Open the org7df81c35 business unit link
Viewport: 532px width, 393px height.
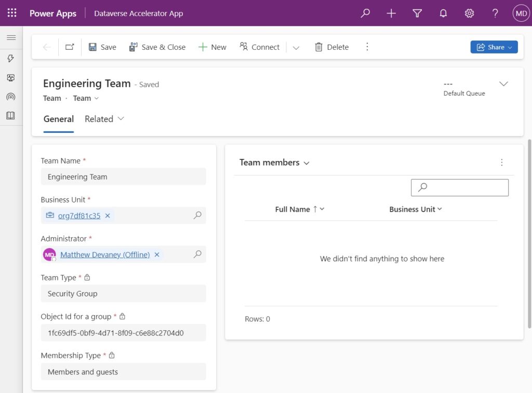pos(79,215)
